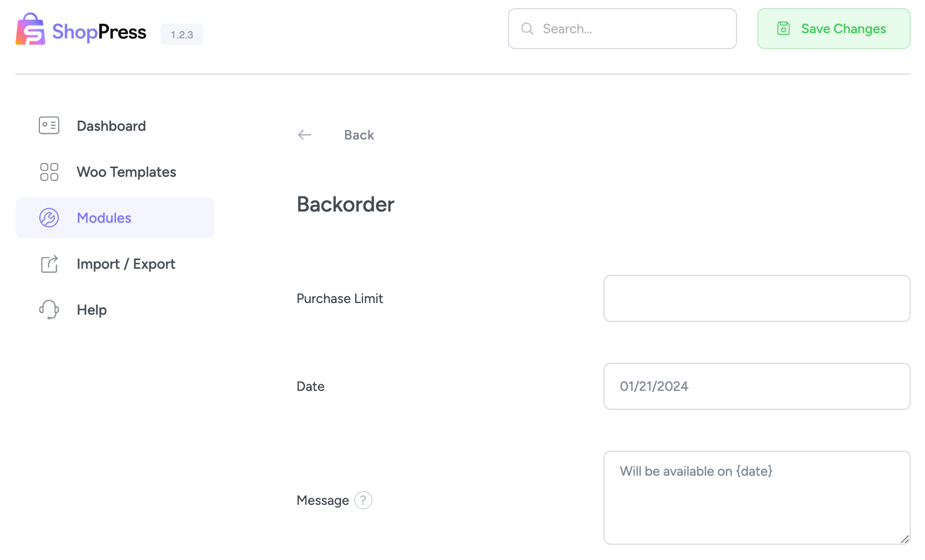Image resolution: width=925 pixels, height=560 pixels.
Task: Open the Message tooltip question mark
Action: pyautogui.click(x=363, y=501)
